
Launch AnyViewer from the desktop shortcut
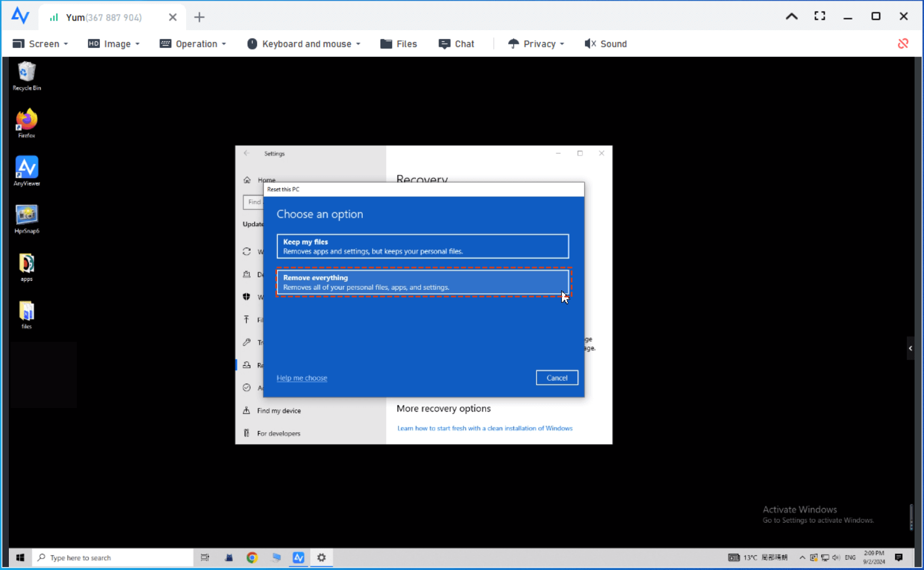tap(26, 171)
